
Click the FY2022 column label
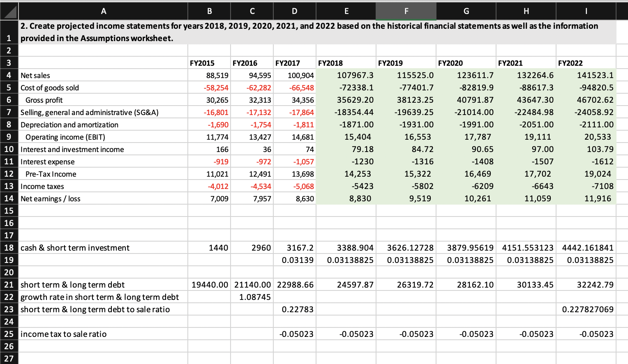click(570, 63)
